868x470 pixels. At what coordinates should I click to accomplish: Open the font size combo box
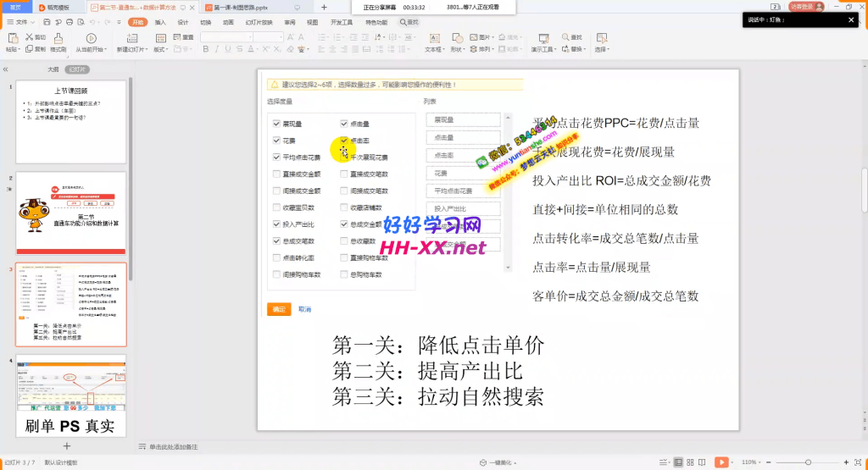point(269,37)
